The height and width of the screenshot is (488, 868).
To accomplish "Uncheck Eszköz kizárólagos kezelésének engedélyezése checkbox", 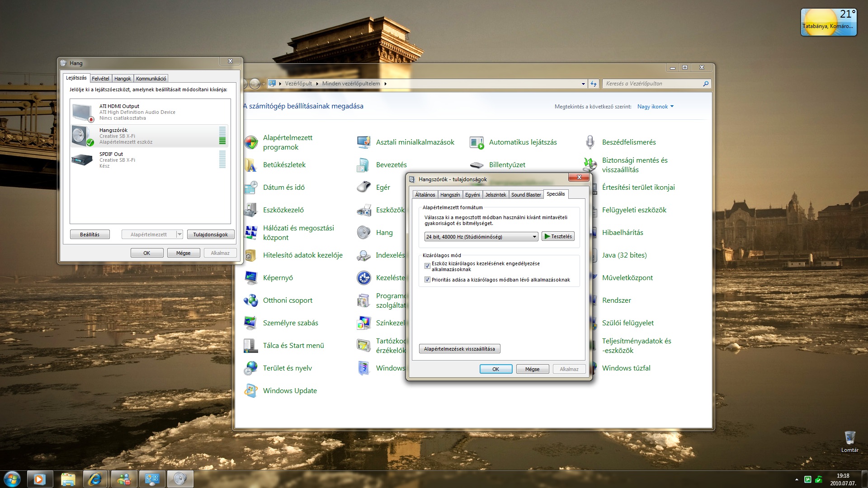I will pyautogui.click(x=427, y=266).
